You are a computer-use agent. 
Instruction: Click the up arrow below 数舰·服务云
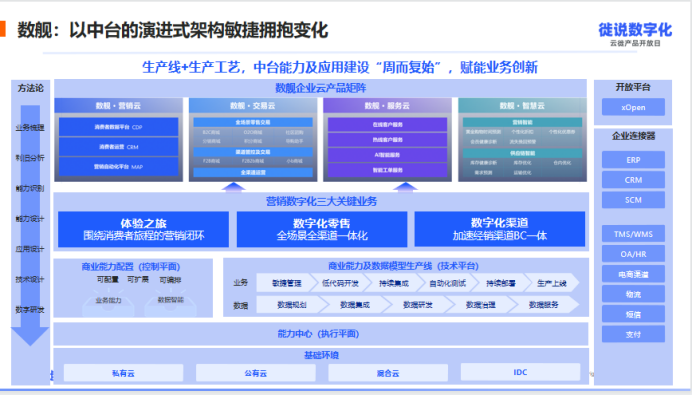(x=405, y=187)
